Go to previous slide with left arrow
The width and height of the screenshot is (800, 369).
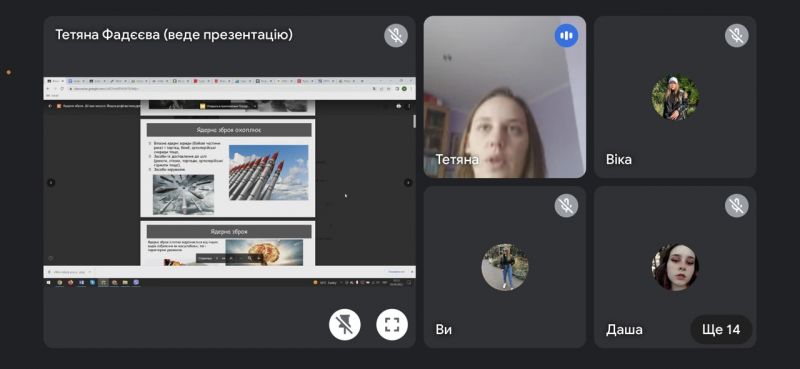pyautogui.click(x=51, y=183)
